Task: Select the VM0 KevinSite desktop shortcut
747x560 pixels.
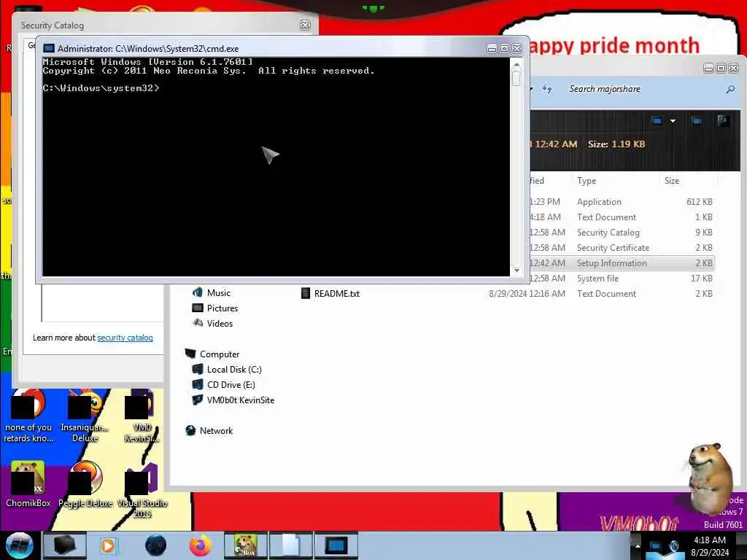Action: pyautogui.click(x=142, y=415)
